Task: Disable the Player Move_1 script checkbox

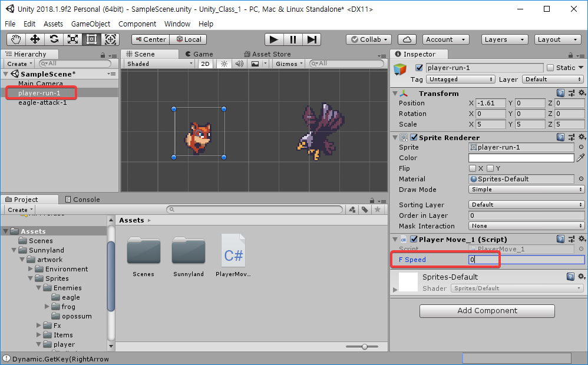Action: [414, 239]
